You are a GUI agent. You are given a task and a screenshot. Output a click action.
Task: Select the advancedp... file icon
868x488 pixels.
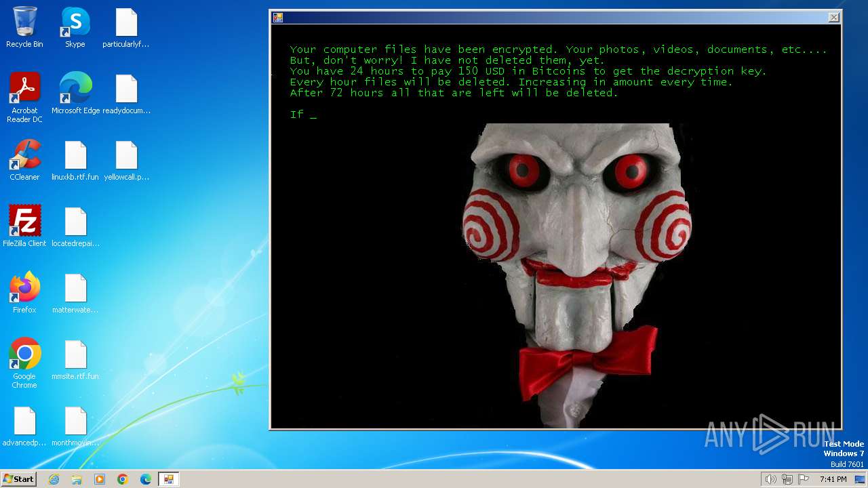point(24,426)
